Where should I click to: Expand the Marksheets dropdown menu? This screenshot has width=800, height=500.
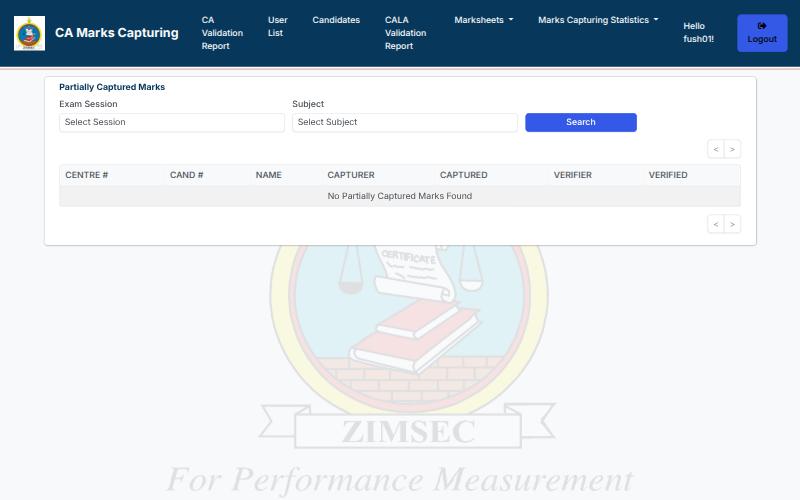(x=484, y=20)
